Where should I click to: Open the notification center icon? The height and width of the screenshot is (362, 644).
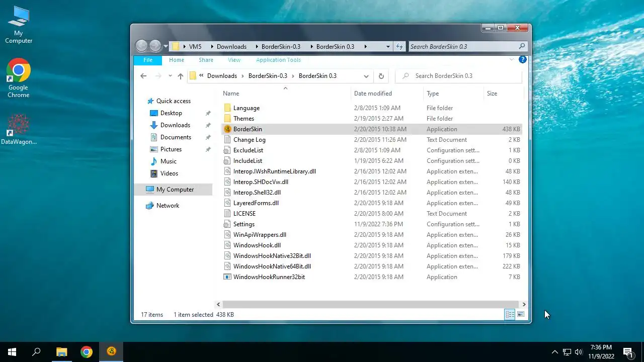[628, 352]
